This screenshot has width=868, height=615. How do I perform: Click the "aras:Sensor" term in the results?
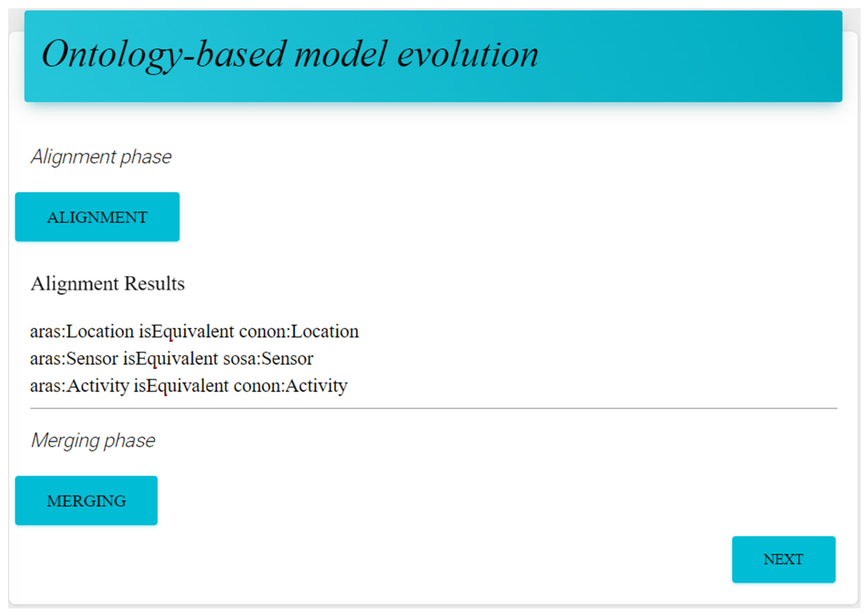pyautogui.click(x=74, y=359)
